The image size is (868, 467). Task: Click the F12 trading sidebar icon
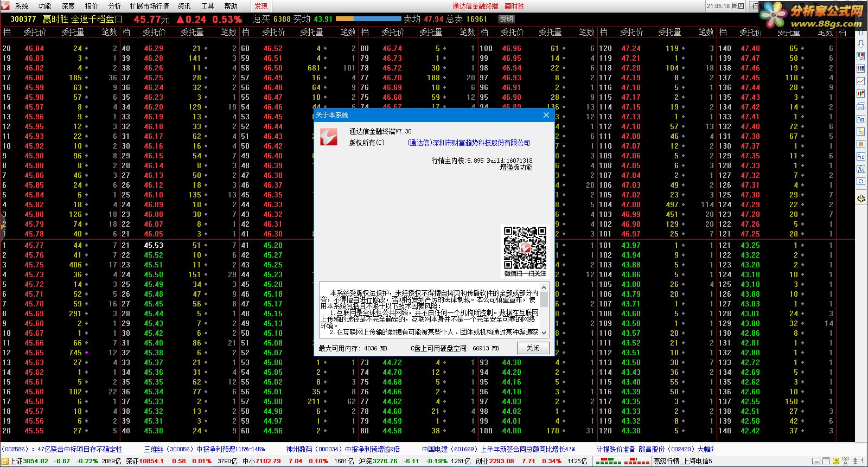coord(861,156)
